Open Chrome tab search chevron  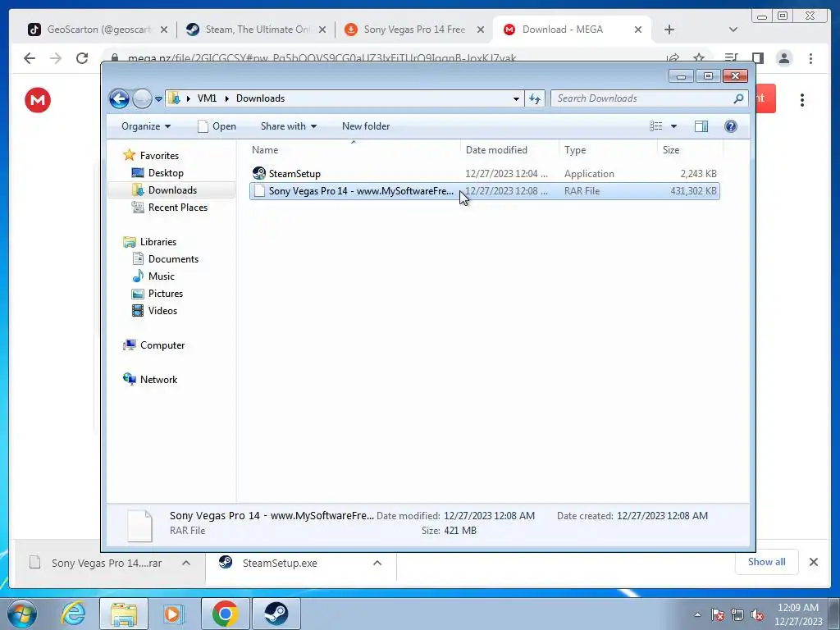(x=733, y=30)
